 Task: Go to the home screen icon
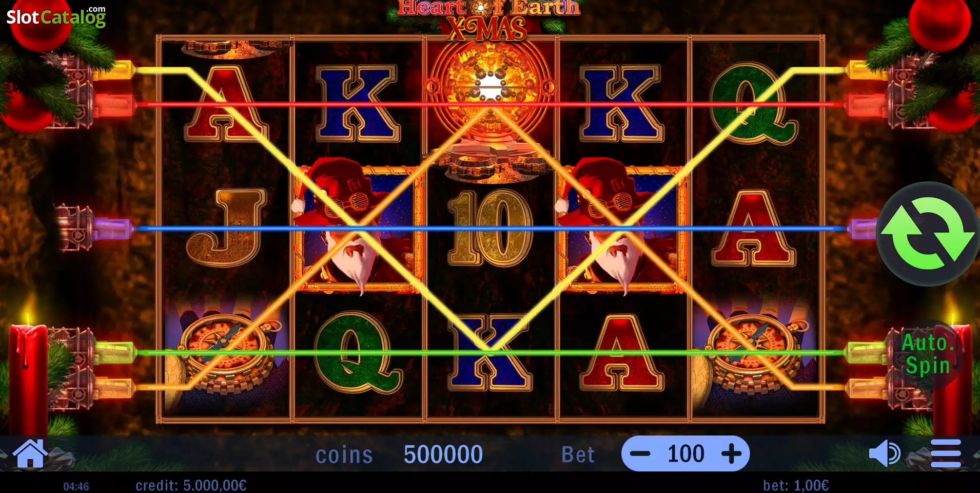[30, 453]
